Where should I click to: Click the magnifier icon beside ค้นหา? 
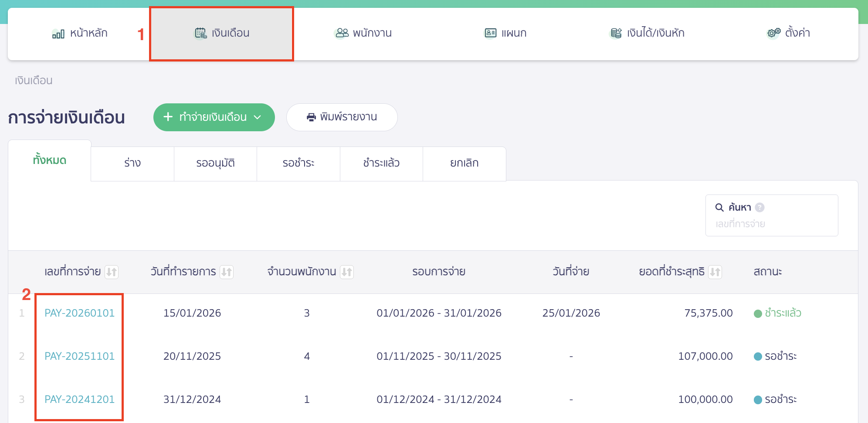[719, 207]
